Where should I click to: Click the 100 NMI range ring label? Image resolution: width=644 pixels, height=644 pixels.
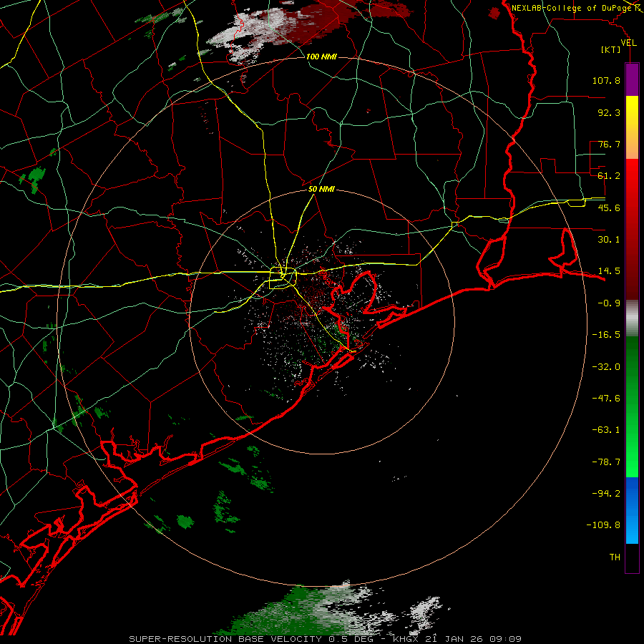pyautogui.click(x=321, y=57)
